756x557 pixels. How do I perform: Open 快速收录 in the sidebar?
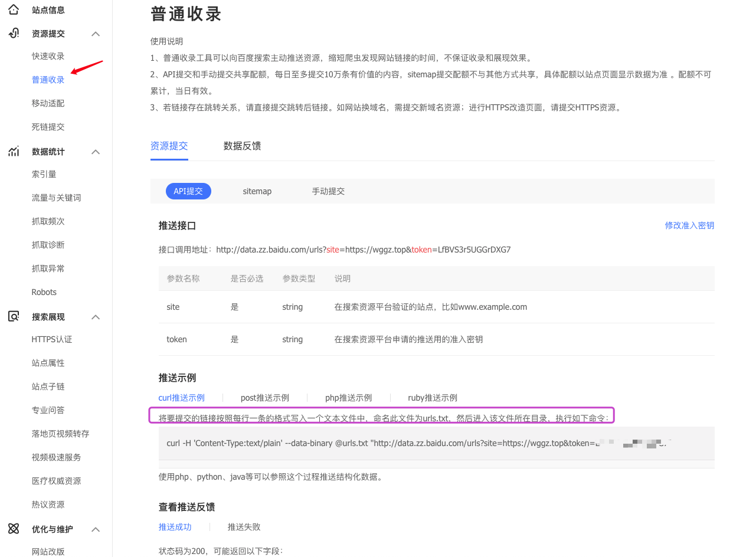[x=48, y=56]
